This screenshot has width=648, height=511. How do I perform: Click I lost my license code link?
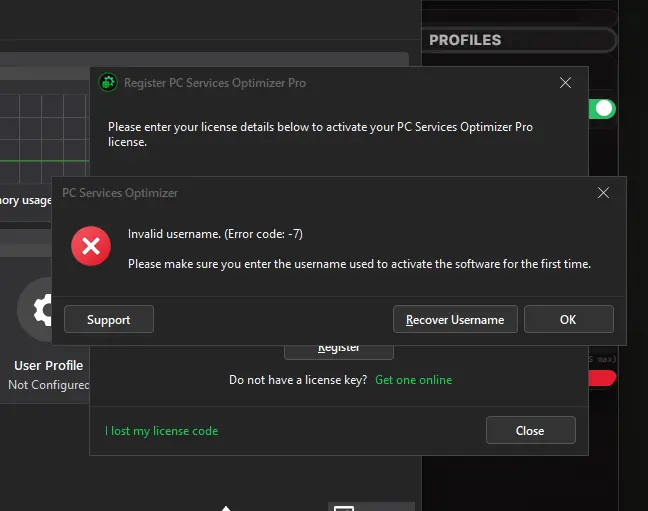click(x=162, y=431)
